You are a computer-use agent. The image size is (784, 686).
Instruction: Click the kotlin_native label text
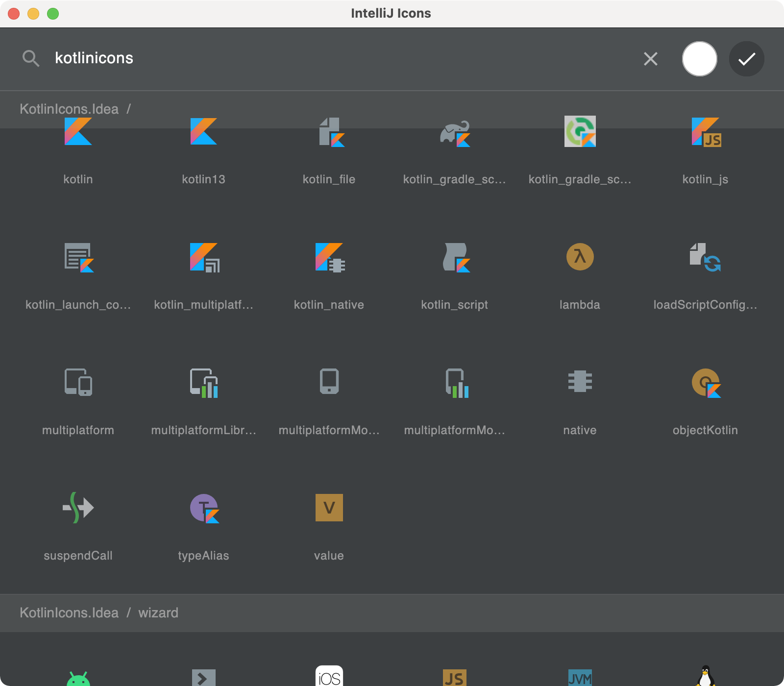tap(329, 305)
